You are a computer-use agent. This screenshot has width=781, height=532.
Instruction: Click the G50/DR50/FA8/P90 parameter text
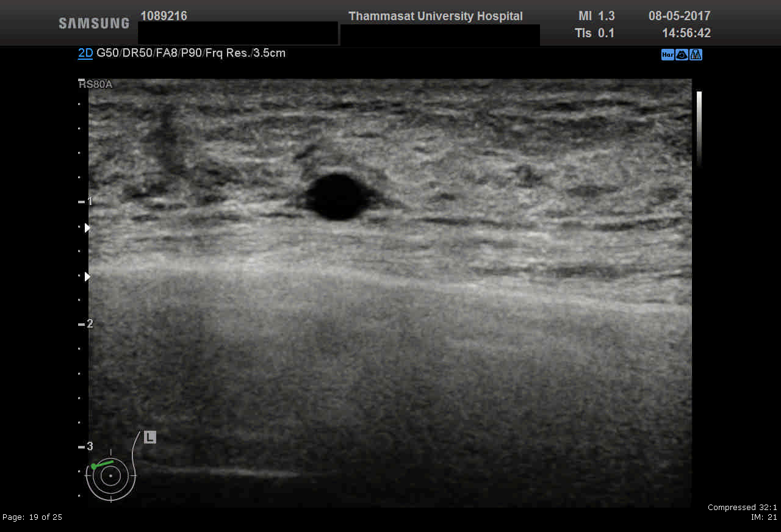click(149, 53)
